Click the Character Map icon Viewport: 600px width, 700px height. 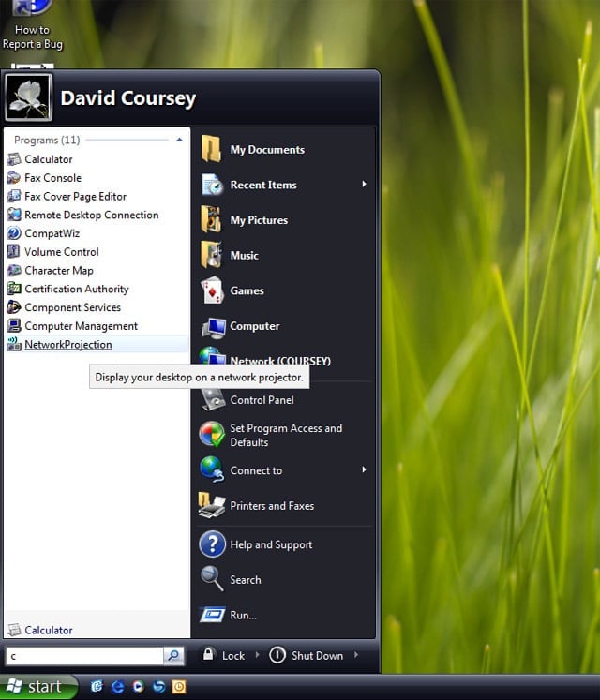[14, 270]
